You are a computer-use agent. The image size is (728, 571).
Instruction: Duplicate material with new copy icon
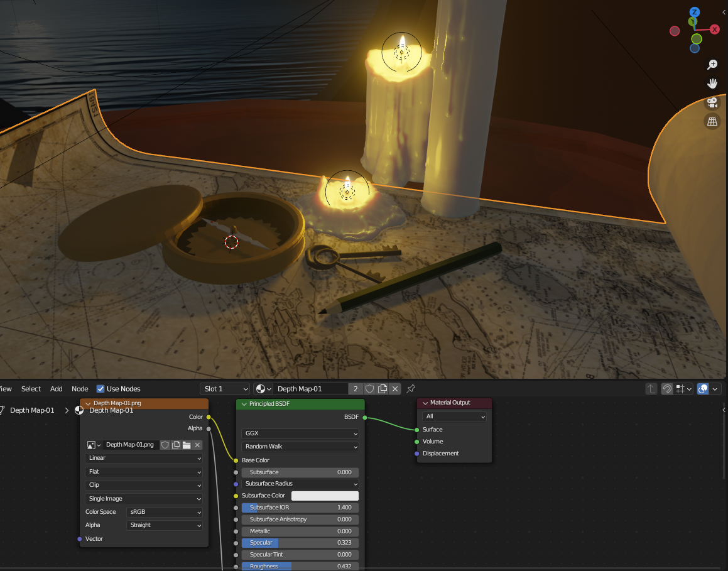pos(383,389)
